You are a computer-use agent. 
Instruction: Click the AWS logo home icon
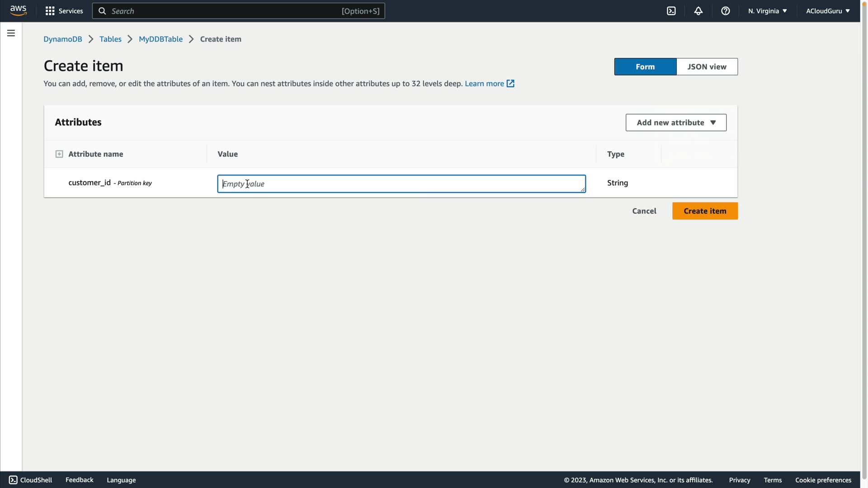(18, 10)
